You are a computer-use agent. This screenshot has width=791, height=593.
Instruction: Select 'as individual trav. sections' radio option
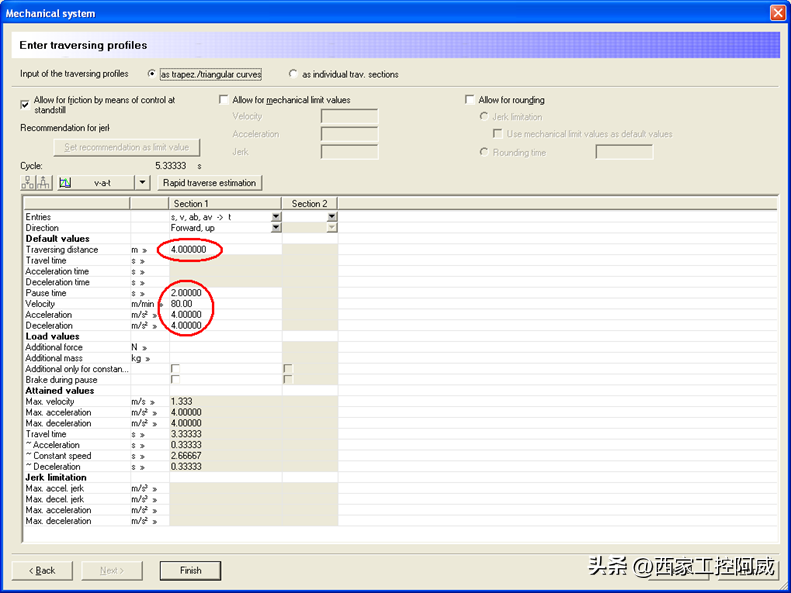[293, 74]
